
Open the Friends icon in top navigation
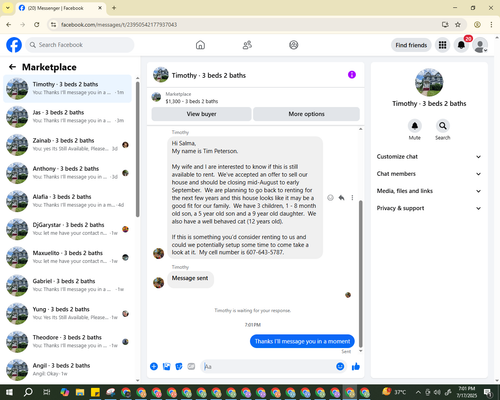(247, 45)
